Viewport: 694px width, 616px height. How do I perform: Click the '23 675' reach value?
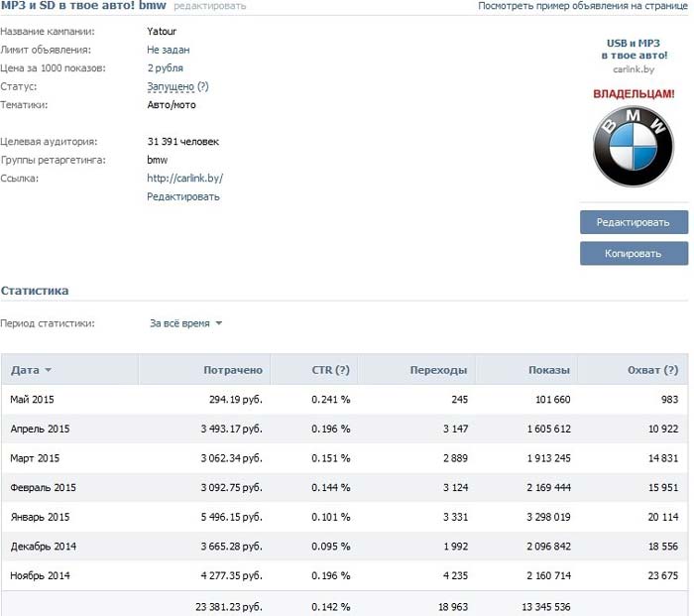point(663,575)
